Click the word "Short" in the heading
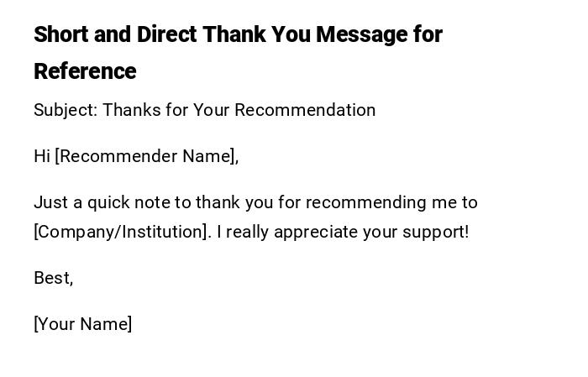 tap(60, 35)
